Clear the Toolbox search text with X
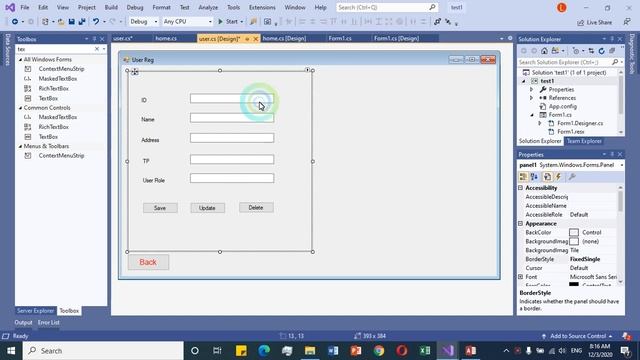This screenshot has width=640, height=360. point(97,49)
